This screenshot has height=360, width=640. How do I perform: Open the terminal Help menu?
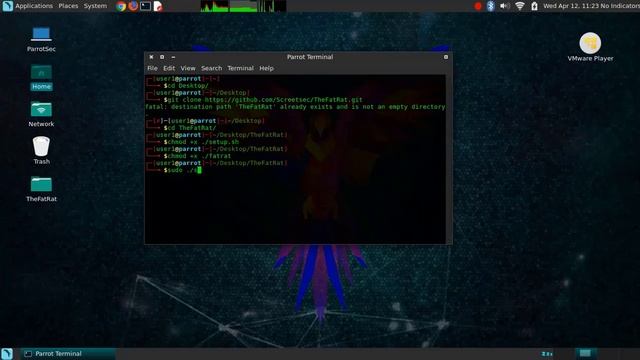[x=267, y=68]
